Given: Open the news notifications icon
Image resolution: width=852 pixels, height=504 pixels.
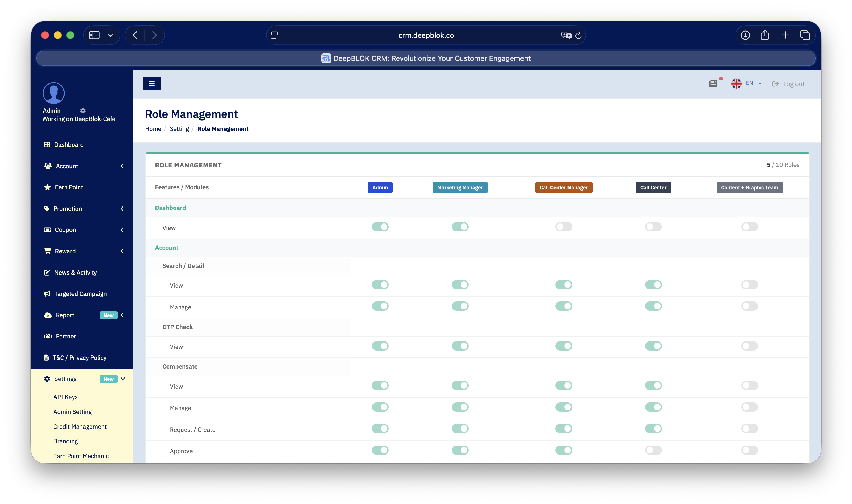Looking at the screenshot, I should pyautogui.click(x=713, y=83).
